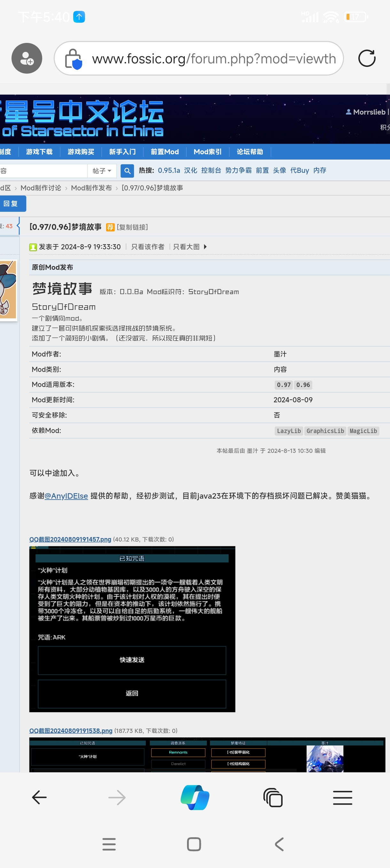Tap the MagicLib dependency tag
Viewport: 390px width, 868px height.
click(363, 431)
